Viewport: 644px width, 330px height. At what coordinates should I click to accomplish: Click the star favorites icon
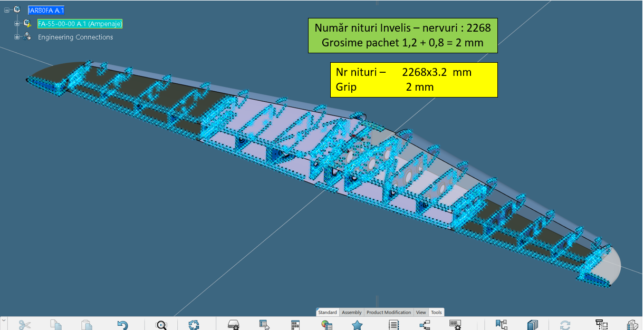[357, 325]
